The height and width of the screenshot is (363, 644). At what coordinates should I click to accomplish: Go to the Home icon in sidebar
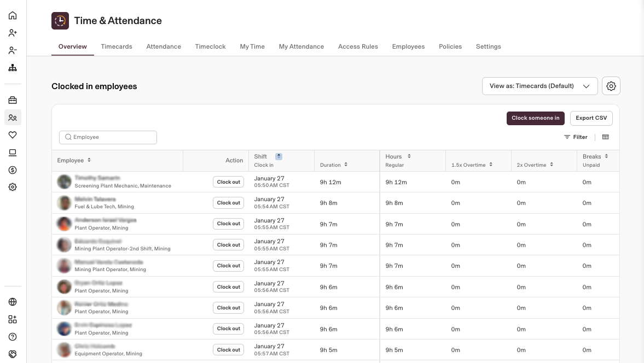point(13,15)
